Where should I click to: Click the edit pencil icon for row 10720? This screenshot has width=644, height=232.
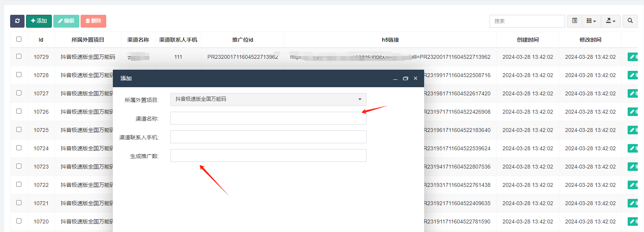[x=633, y=221]
